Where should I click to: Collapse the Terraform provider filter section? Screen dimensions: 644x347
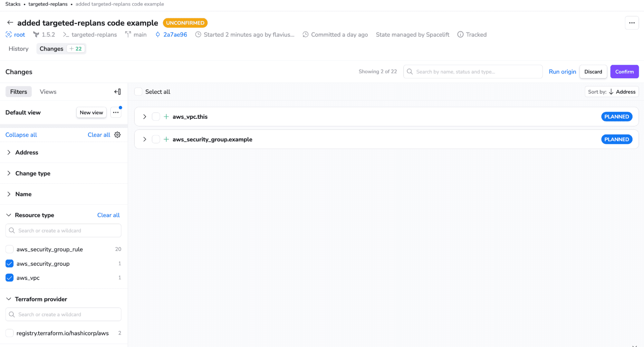(x=9, y=299)
